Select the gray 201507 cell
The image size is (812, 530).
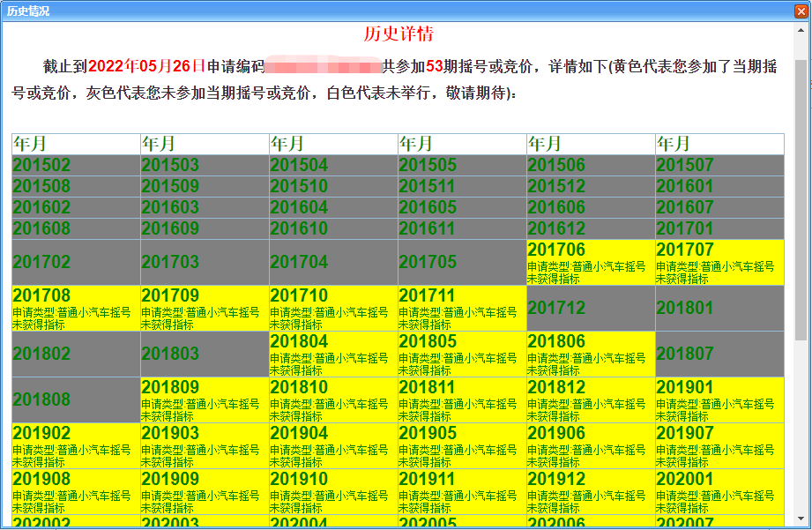(719, 165)
